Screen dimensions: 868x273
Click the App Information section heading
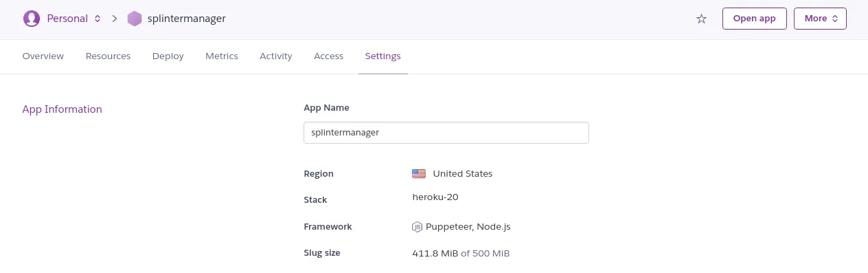pyautogui.click(x=62, y=109)
